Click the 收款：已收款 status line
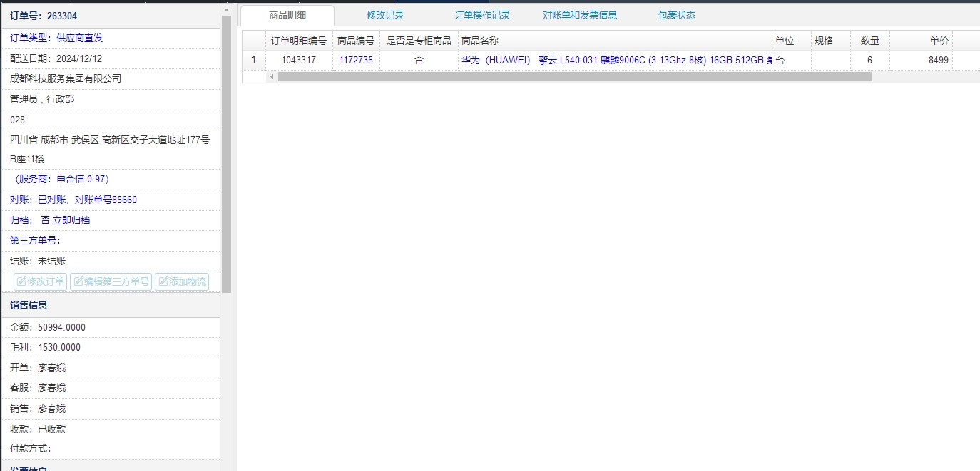Image resolution: width=980 pixels, height=471 pixels. [x=38, y=429]
